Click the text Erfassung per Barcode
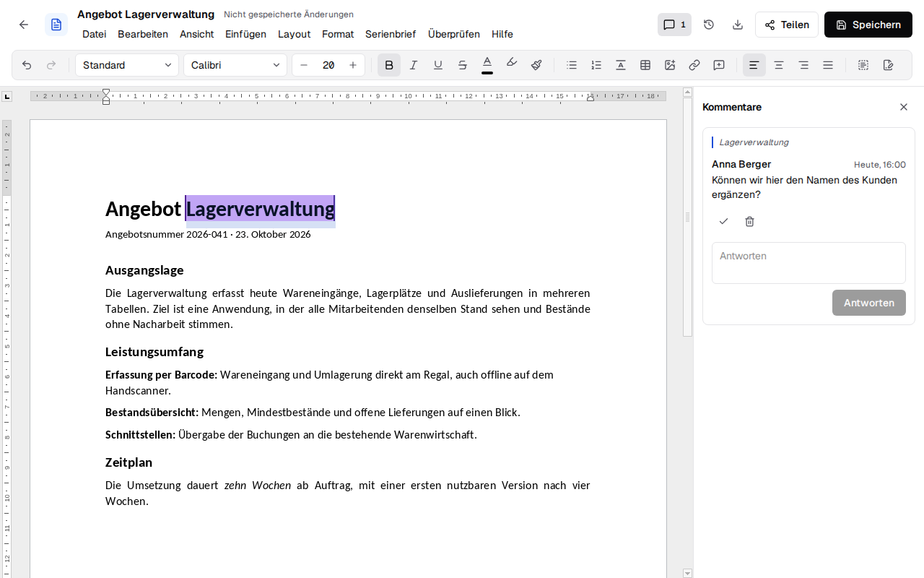This screenshot has height=578, width=924. click(x=161, y=375)
